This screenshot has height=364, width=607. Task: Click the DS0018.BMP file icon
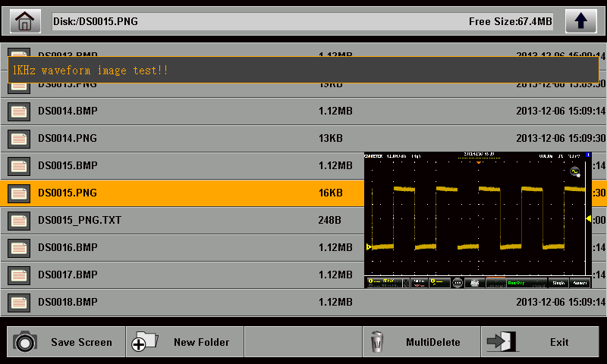tap(19, 303)
